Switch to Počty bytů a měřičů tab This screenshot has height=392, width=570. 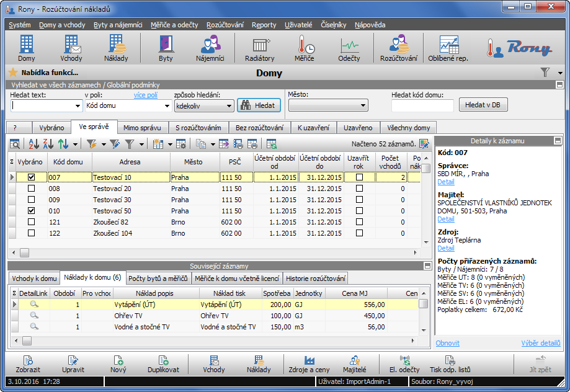(158, 278)
